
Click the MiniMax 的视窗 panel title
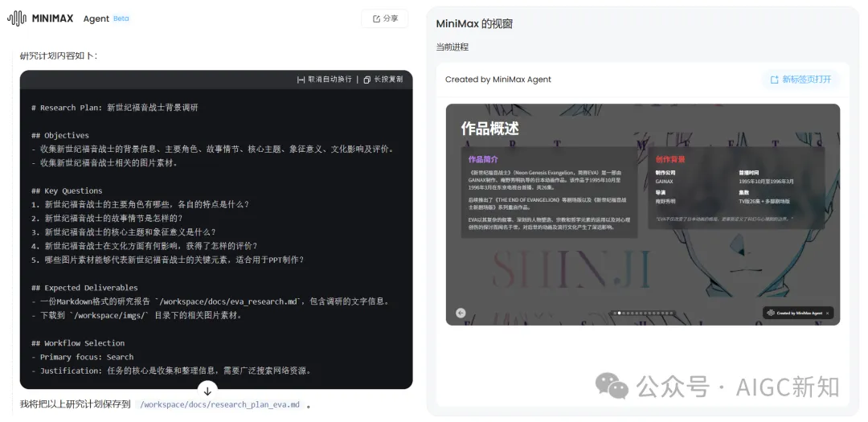coord(474,24)
